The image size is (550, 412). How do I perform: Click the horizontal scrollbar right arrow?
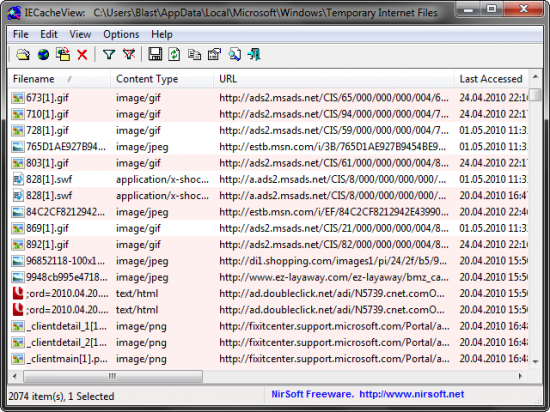[x=520, y=376]
